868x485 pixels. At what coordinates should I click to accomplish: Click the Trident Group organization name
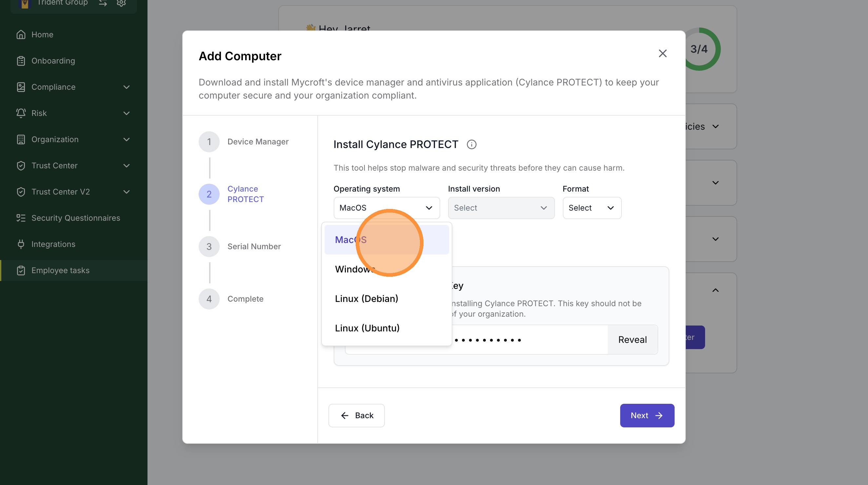[62, 3]
